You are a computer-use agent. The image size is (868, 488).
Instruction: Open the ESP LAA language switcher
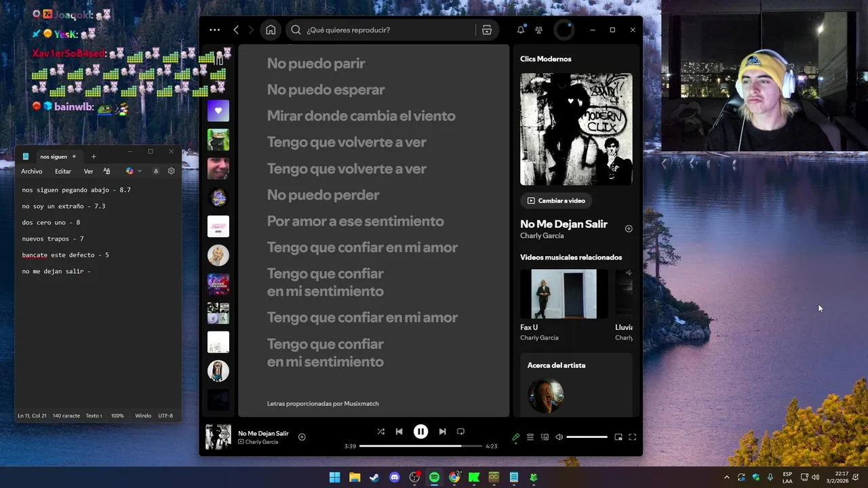coord(787,477)
